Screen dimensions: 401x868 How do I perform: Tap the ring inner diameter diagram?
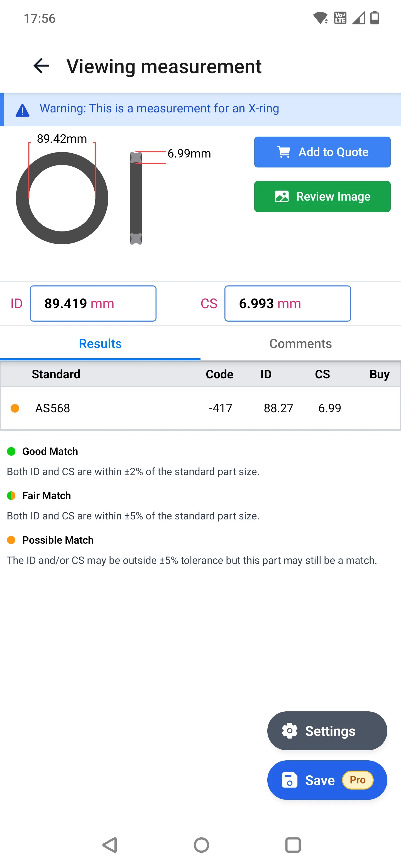click(62, 198)
